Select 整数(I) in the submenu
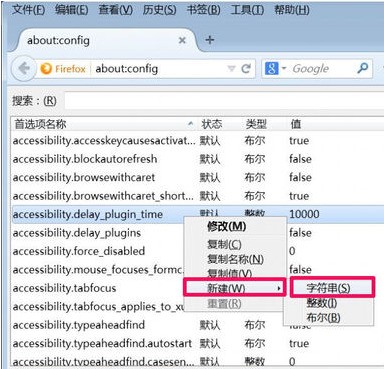384x369 pixels. [328, 303]
